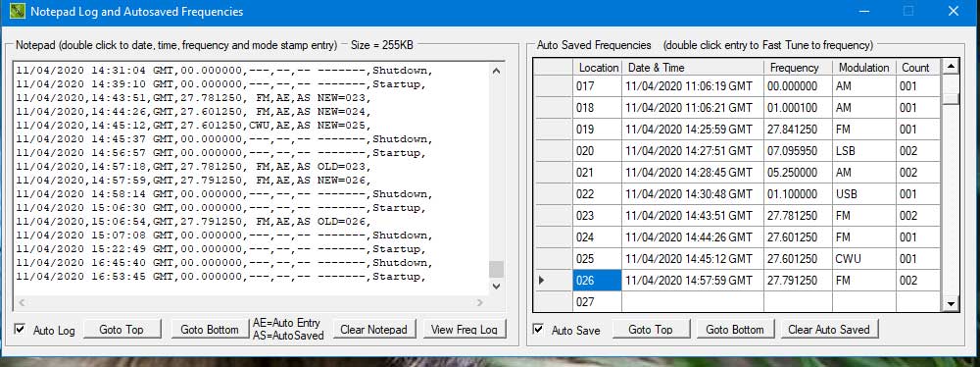980x367 pixels.
Task: Click date cell 11/04/2020 14:43:51 GMT
Action: point(693,216)
